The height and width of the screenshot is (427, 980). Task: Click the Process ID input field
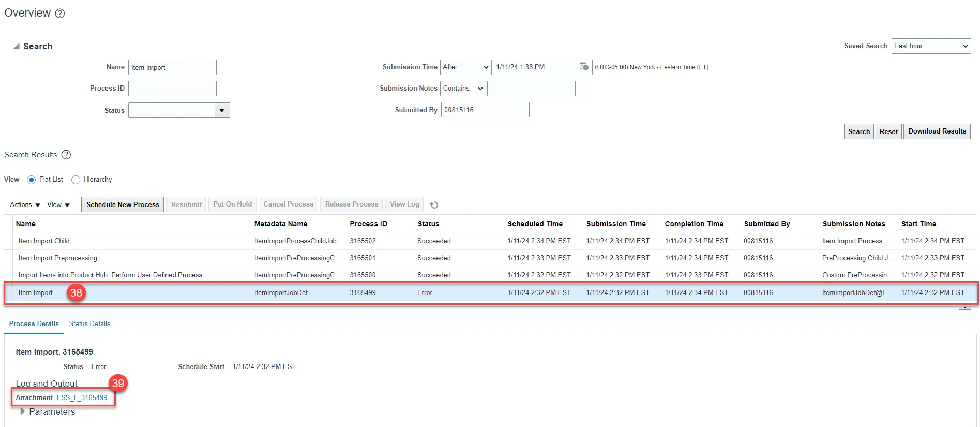point(172,89)
